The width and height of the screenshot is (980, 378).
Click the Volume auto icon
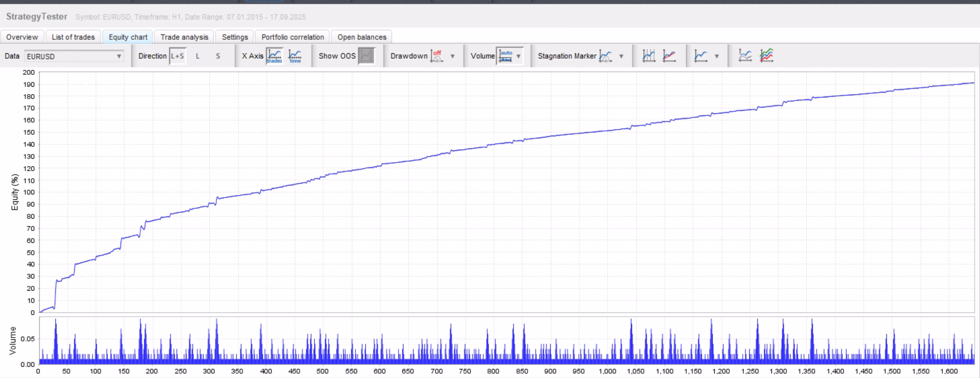[506, 56]
